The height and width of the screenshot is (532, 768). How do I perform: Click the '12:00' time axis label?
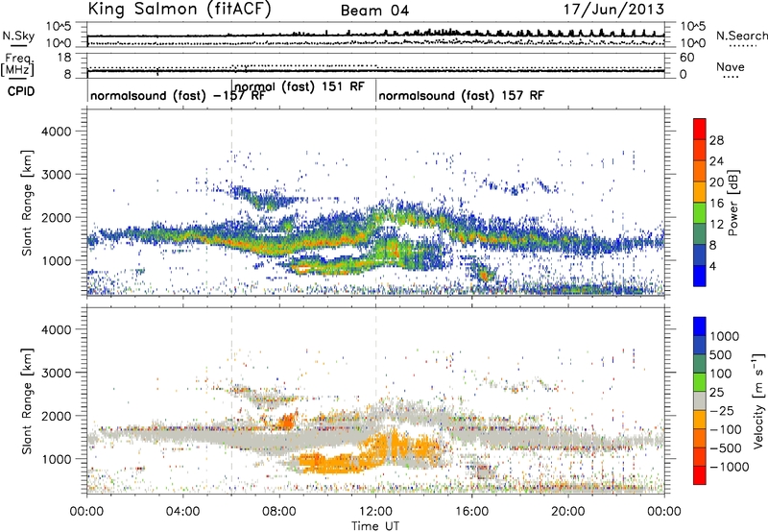375,512
